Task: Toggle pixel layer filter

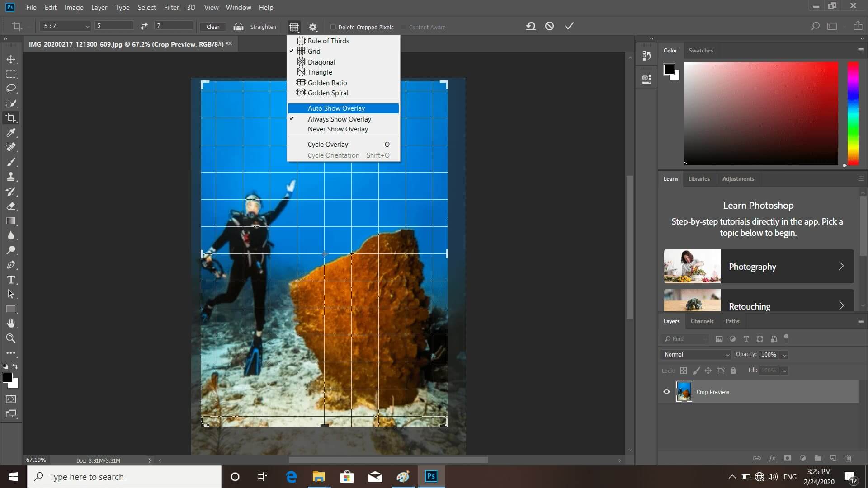Action: [x=719, y=339]
